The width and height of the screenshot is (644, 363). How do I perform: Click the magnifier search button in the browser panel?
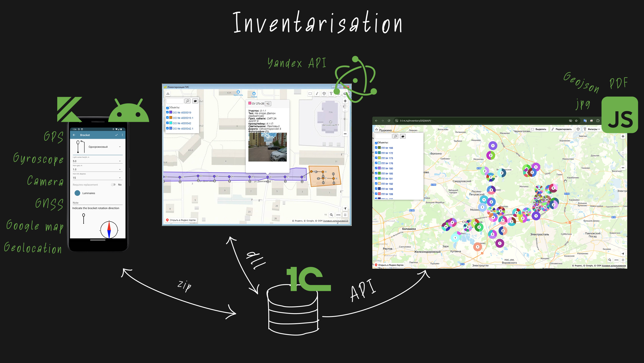point(395,136)
